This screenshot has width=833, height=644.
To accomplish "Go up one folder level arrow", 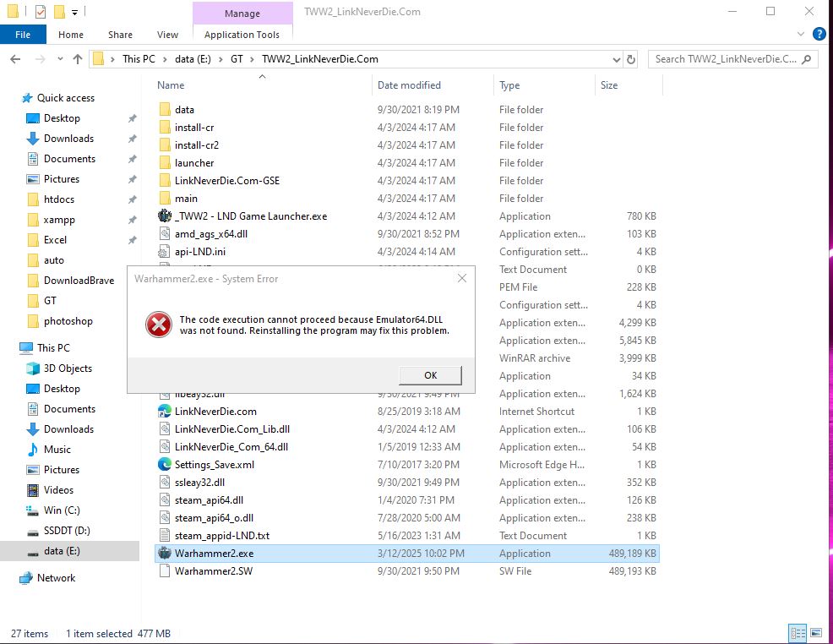I will pyautogui.click(x=78, y=59).
